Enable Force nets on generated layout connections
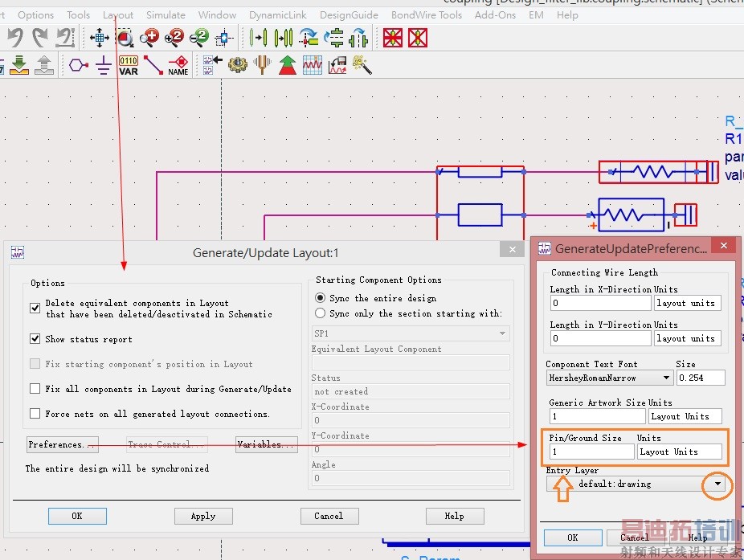The image size is (744, 560). coord(35,413)
